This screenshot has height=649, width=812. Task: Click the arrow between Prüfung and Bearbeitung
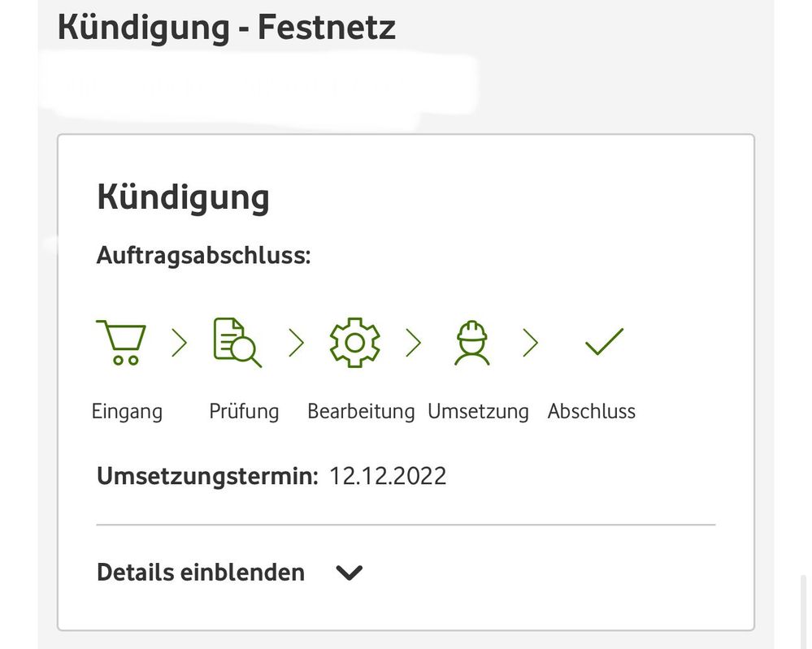click(296, 344)
